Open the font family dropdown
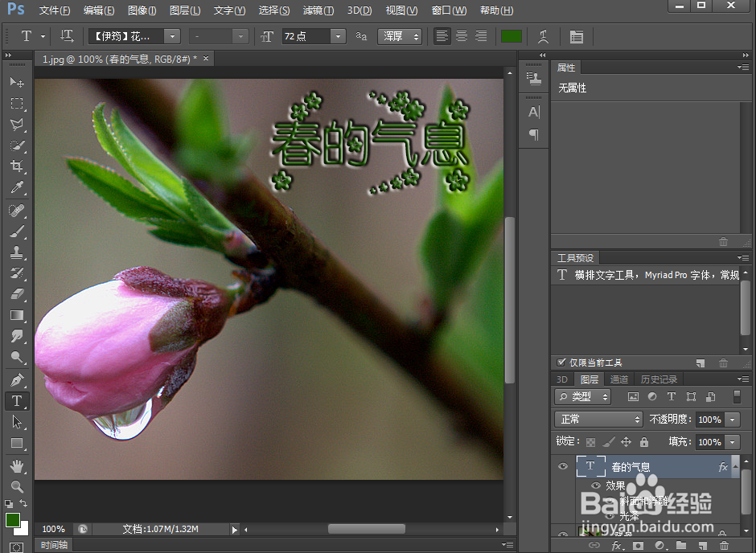 [x=171, y=36]
